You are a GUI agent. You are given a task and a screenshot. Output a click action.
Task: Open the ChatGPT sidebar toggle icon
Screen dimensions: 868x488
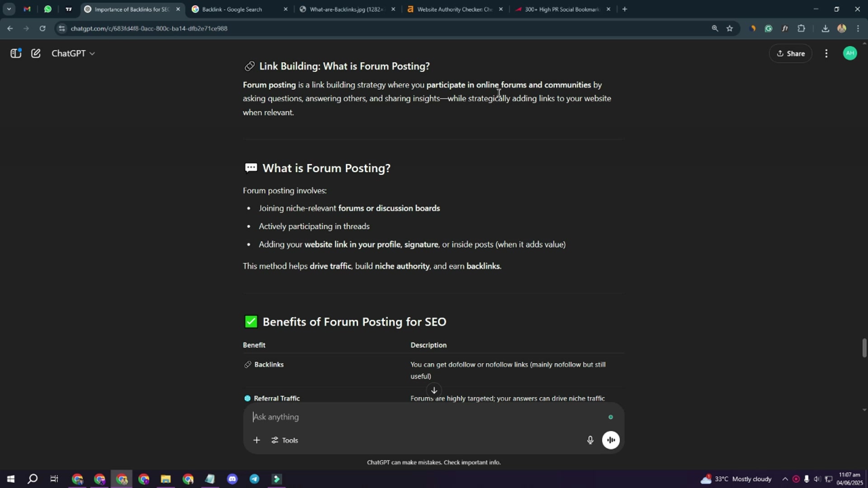click(x=16, y=53)
